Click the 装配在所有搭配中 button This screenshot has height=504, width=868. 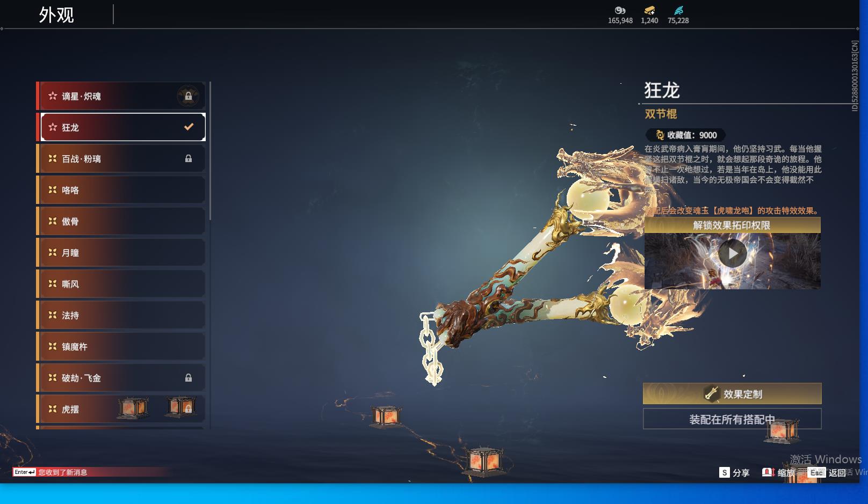point(732,419)
